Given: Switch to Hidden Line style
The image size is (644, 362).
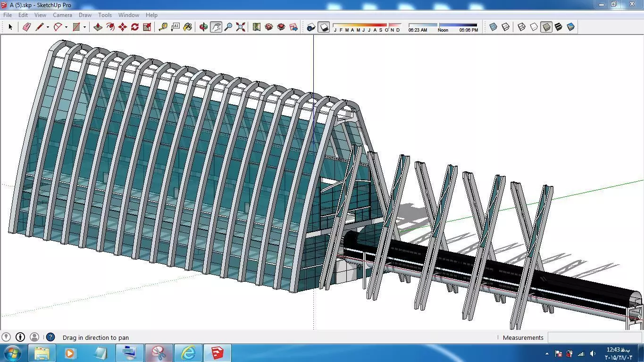Looking at the screenshot, I should pyautogui.click(x=534, y=27).
